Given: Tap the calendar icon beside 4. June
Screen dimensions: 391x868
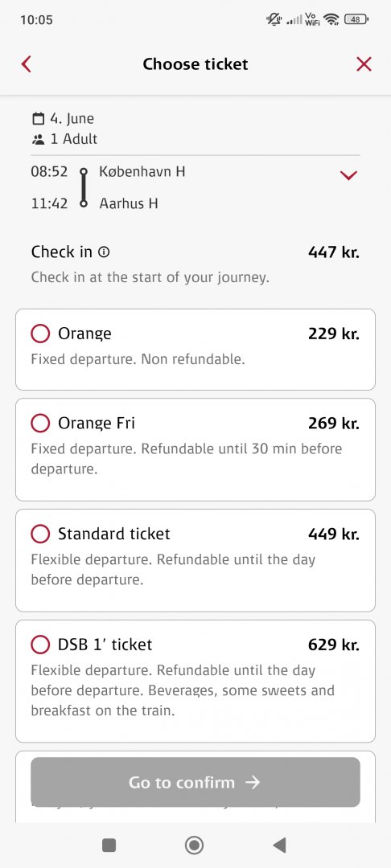Looking at the screenshot, I should pos(38,118).
